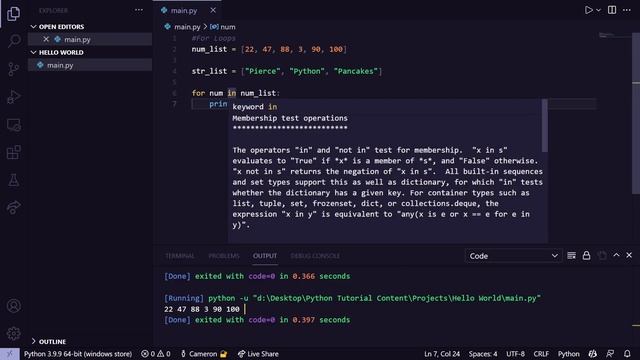Select main.py in Open Editors

pos(90,39)
